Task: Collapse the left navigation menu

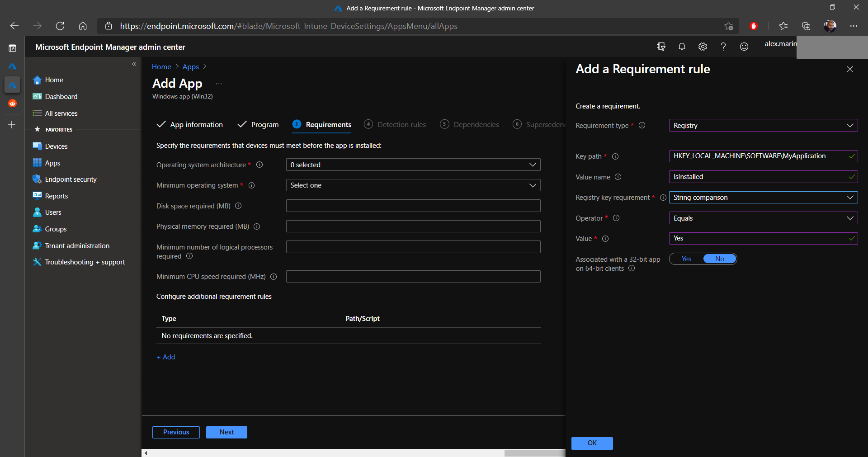Action: (x=134, y=64)
